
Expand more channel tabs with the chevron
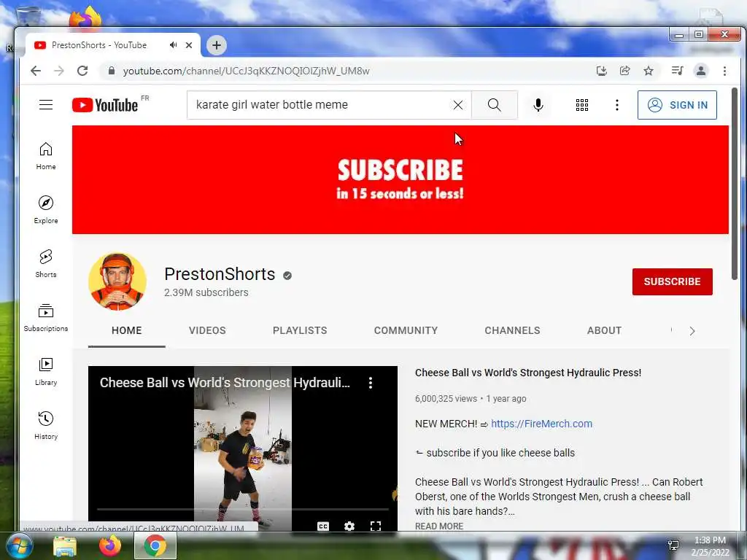coord(692,331)
